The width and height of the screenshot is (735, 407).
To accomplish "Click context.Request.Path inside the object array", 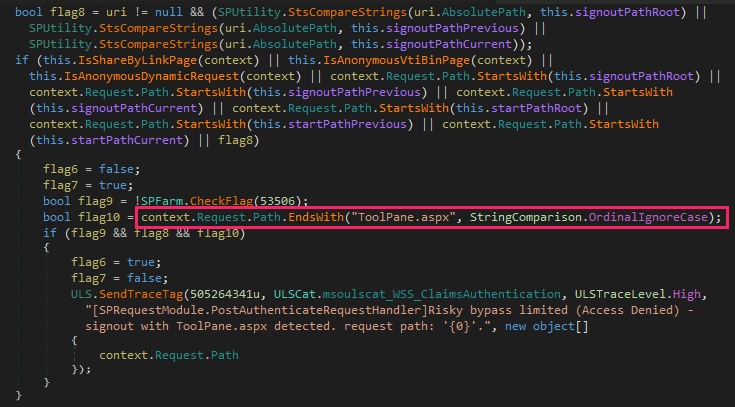I will point(169,355).
